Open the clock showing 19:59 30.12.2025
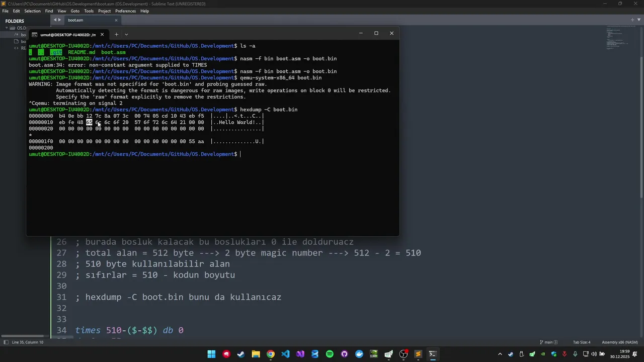Image resolution: width=644 pixels, height=362 pixels. pos(619,354)
